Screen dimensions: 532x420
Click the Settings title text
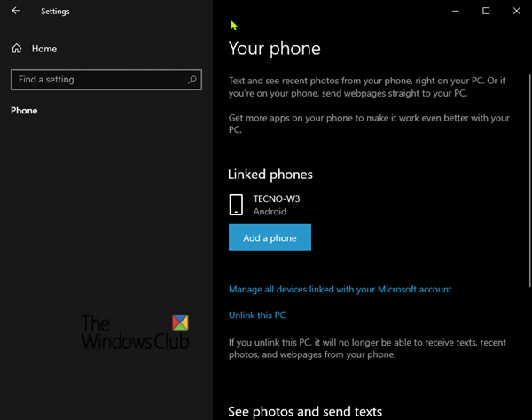pyautogui.click(x=55, y=12)
